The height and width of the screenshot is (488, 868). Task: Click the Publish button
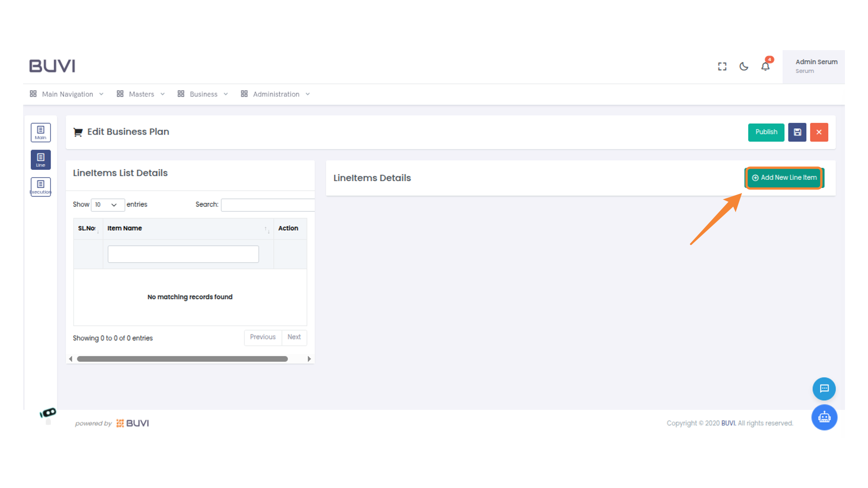pos(766,132)
